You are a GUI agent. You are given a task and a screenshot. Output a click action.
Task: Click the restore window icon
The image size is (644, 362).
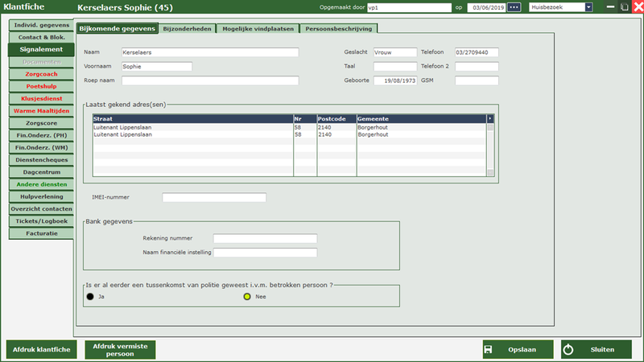coord(625,7)
